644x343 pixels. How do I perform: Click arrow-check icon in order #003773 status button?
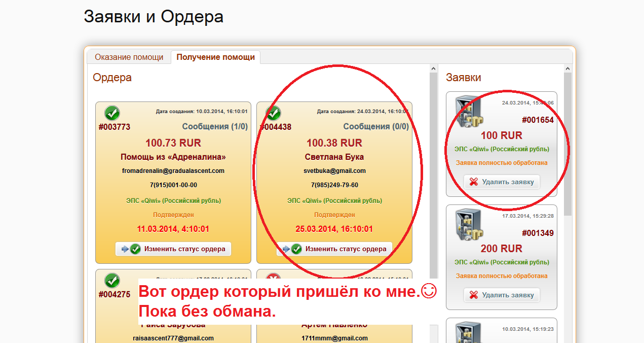(x=130, y=249)
